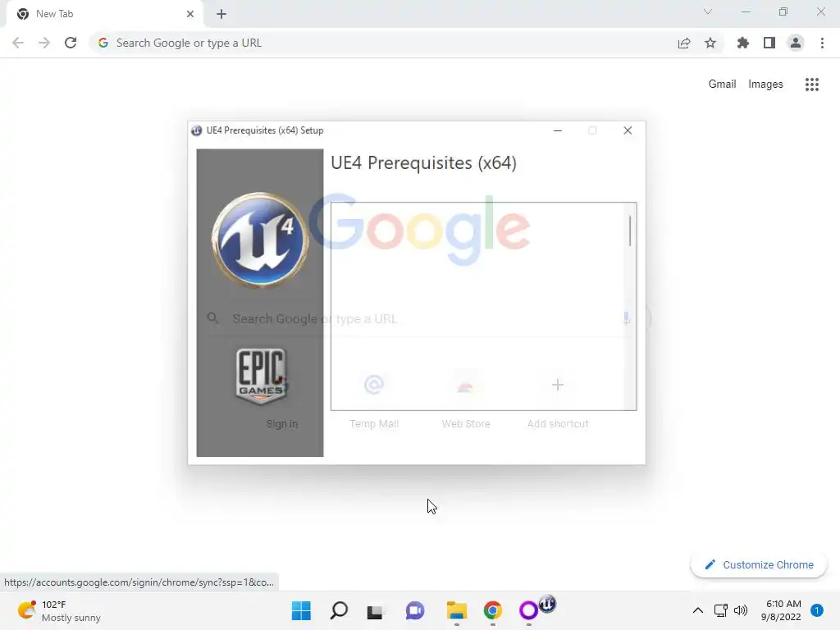This screenshot has height=630, width=840.
Task: Open the Chat app on taskbar
Action: pos(414,610)
